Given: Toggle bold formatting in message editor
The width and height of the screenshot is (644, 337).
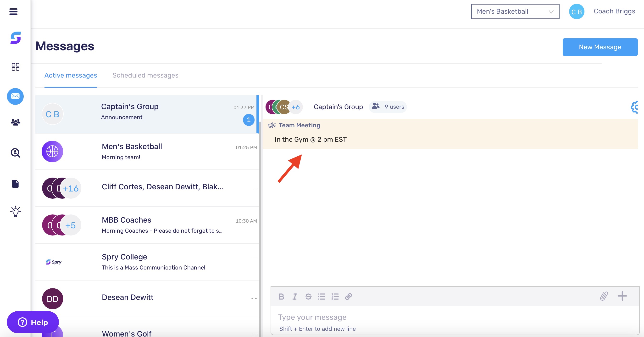Looking at the screenshot, I should tap(281, 297).
